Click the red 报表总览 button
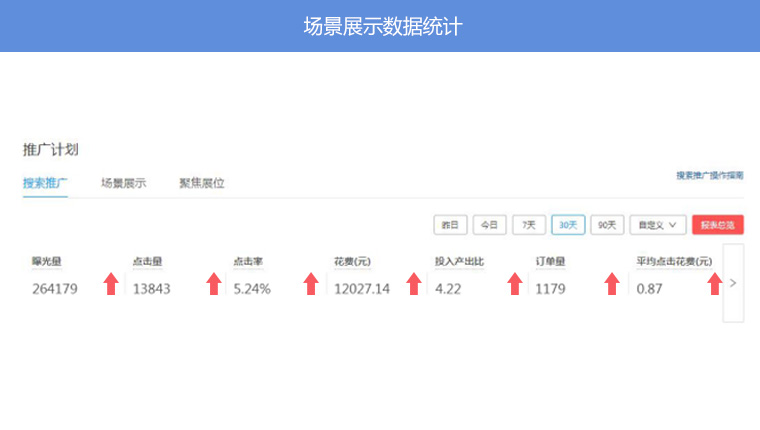The image size is (760, 430). [717, 225]
